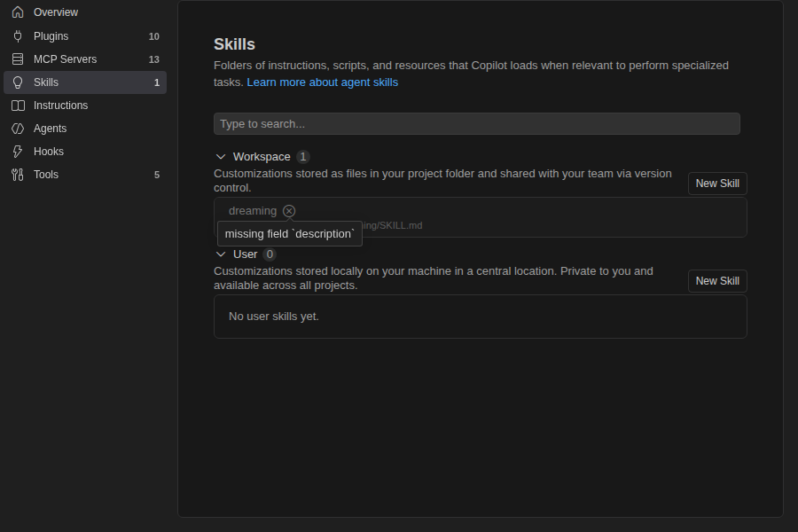
Task: Click the Workspace section heading label
Action: 262,157
